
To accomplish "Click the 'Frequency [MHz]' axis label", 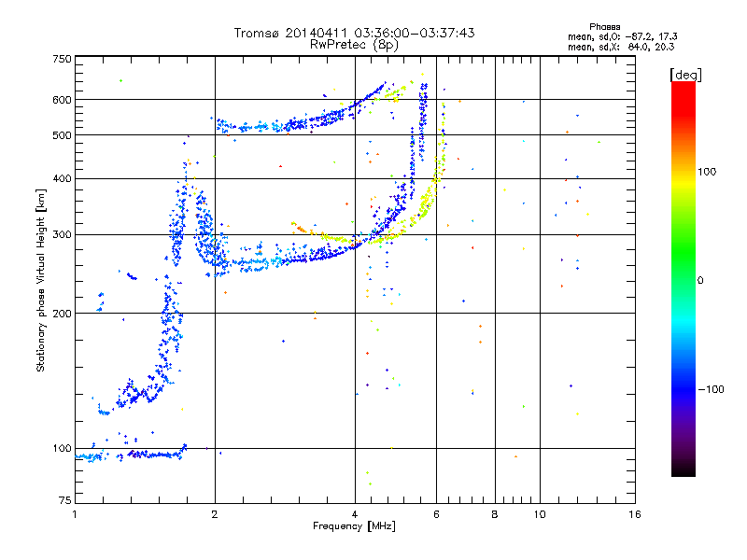I will 354,526.
